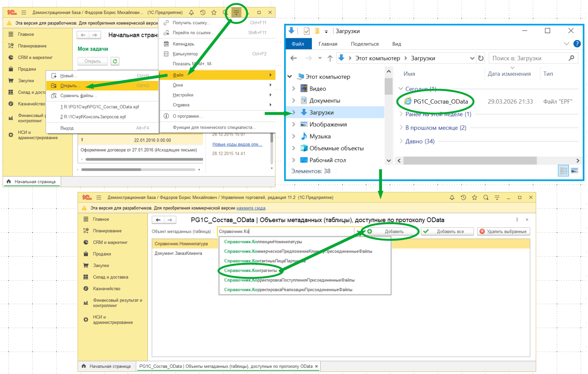588x374 pixels.
Task: Close the OData form with its X
Action: point(527,220)
